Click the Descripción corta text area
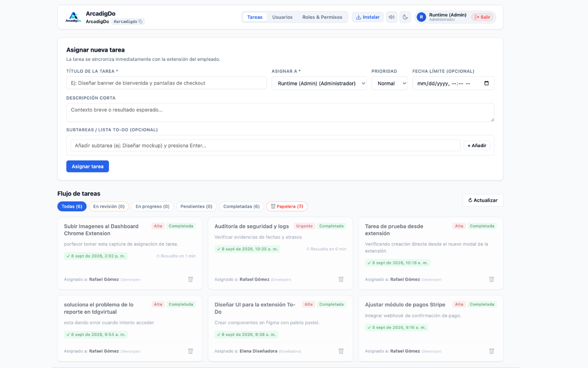Screen dimensions: 588x368 point(280,113)
